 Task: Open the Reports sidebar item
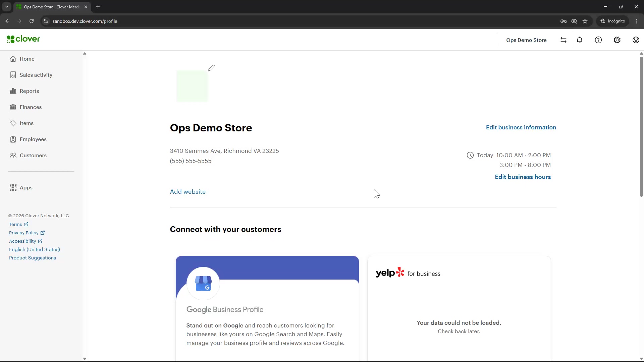[x=29, y=91]
